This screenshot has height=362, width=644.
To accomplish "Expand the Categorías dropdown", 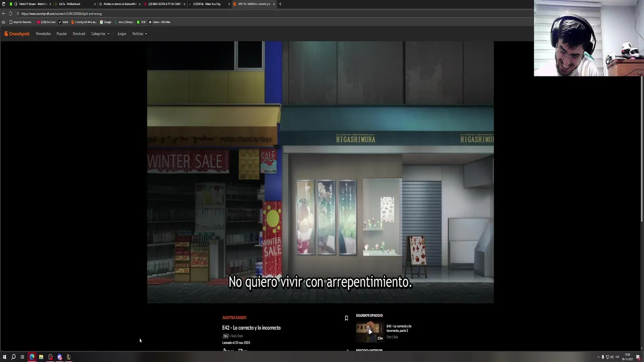I will click(100, 34).
